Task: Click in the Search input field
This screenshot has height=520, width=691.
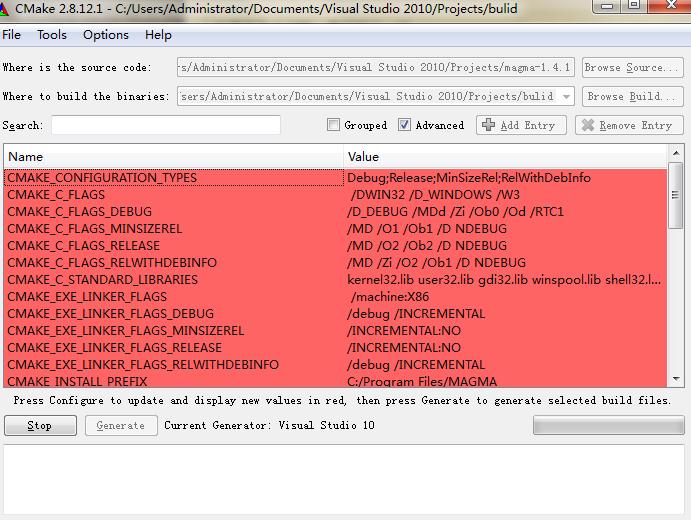Action: coord(166,125)
